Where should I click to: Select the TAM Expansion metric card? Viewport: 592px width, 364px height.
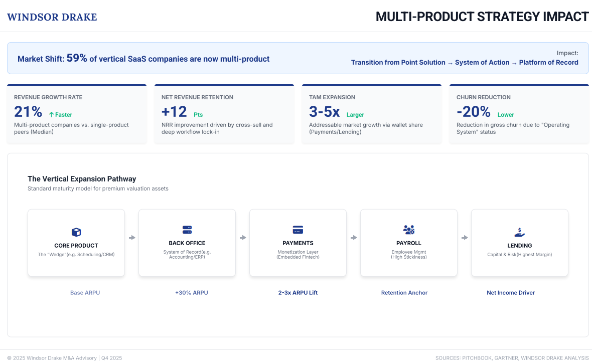click(x=372, y=114)
